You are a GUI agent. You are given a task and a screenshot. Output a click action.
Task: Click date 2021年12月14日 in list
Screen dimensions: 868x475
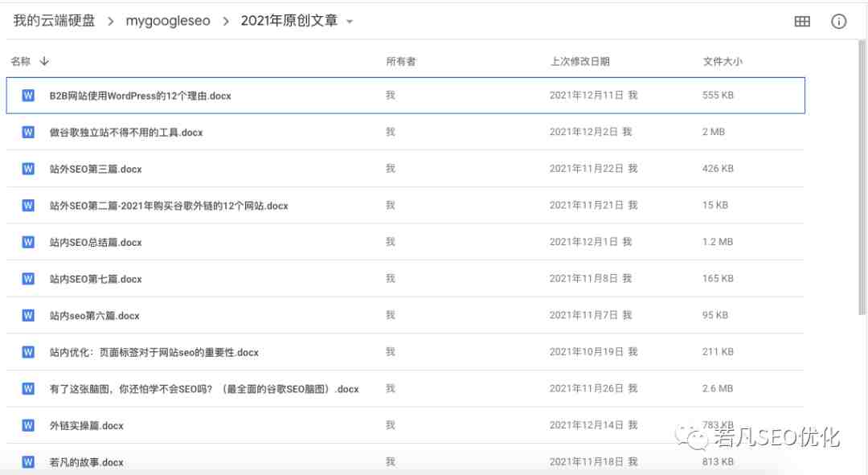(x=586, y=425)
